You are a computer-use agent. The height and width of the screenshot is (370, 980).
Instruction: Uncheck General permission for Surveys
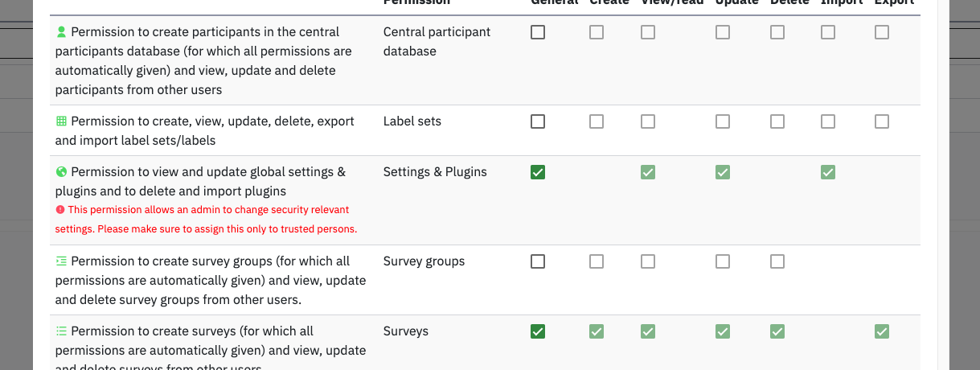coord(538,331)
